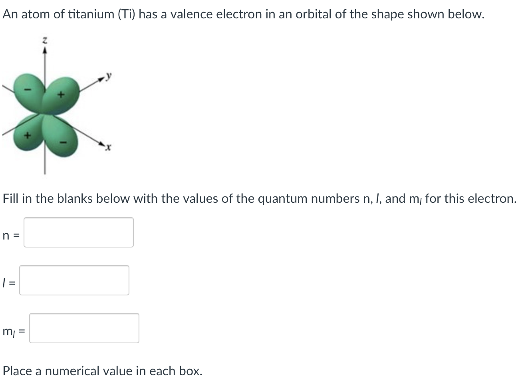Click the z axis label on the diagram

coord(44,39)
